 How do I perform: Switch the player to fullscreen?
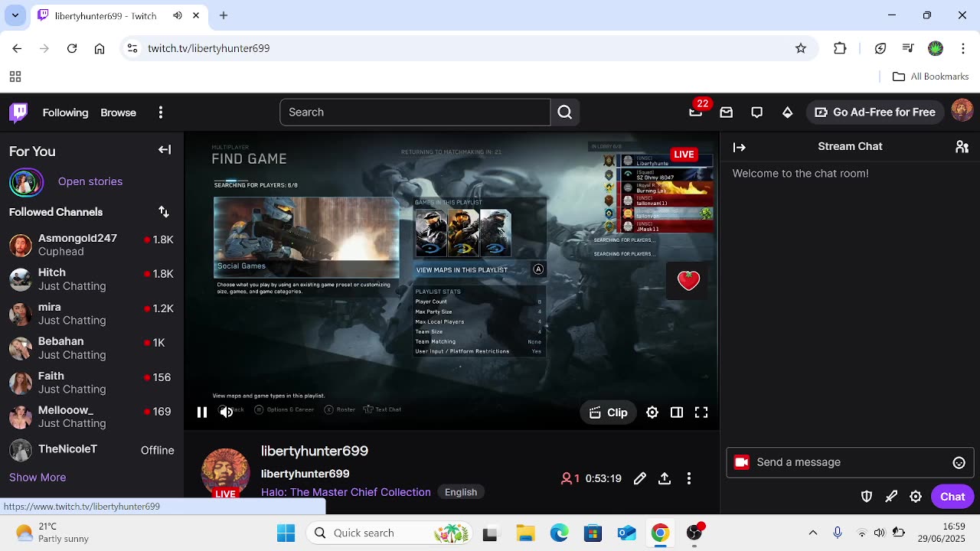pyautogui.click(x=701, y=412)
